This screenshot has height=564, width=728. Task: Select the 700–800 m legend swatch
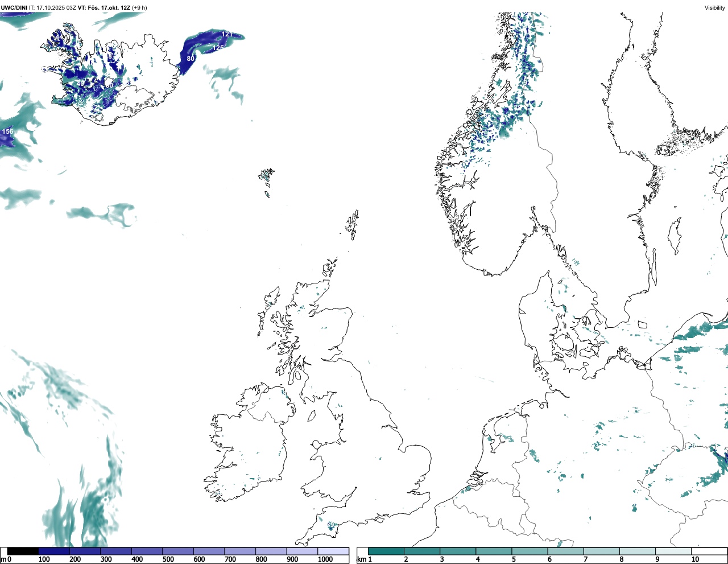point(240,551)
